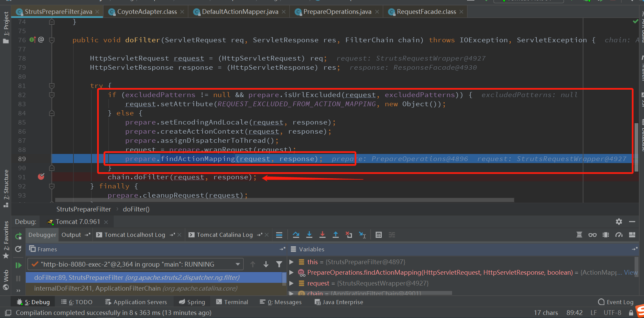Viewport: 644px width, 318px height.
Task: Switch to PrepareOperations.java tab
Action: pos(337,12)
